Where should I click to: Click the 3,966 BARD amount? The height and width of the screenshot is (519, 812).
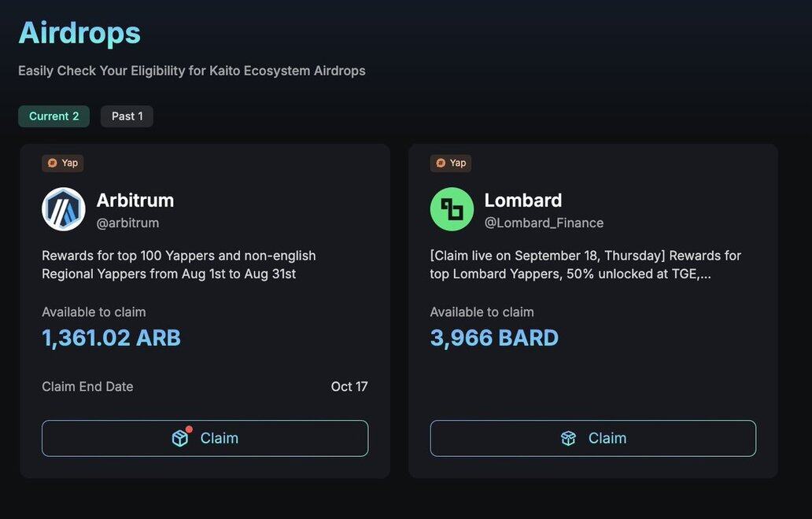point(494,338)
